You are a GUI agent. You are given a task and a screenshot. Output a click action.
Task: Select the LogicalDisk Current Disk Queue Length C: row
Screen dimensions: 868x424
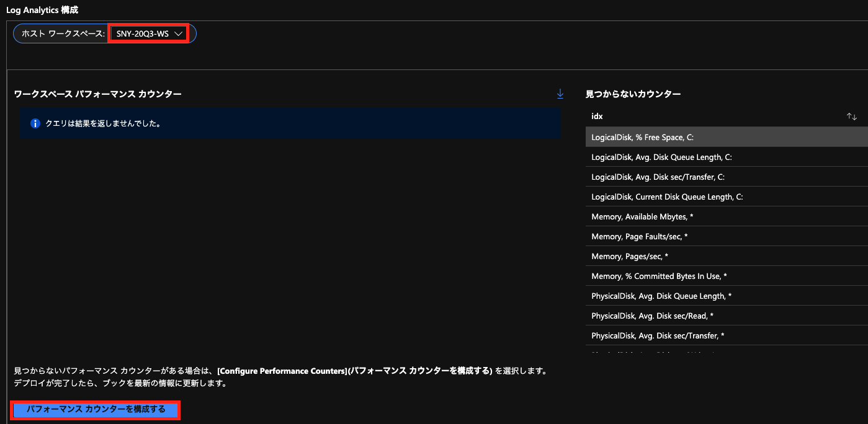682,196
